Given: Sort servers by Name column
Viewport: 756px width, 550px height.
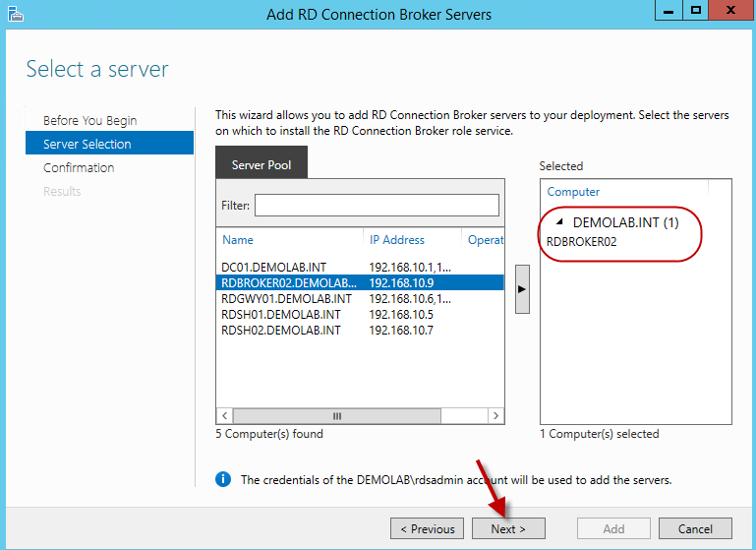Looking at the screenshot, I should pyautogui.click(x=238, y=239).
